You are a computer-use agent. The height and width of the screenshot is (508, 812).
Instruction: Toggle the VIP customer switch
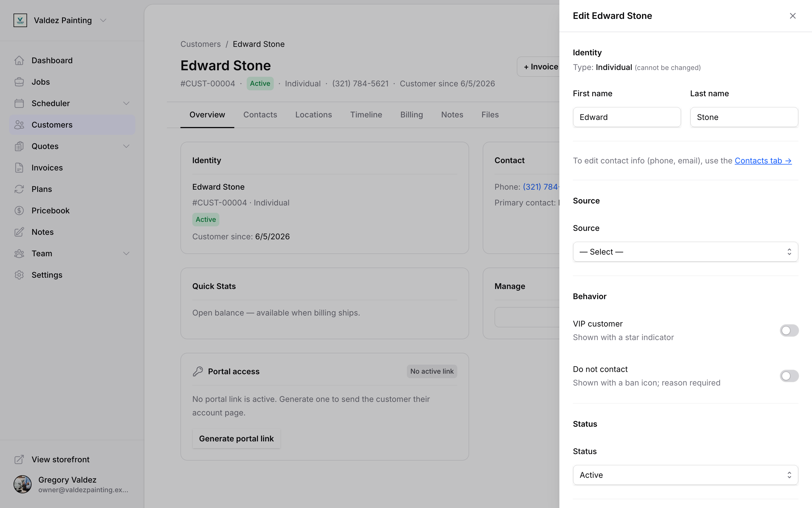(x=789, y=330)
